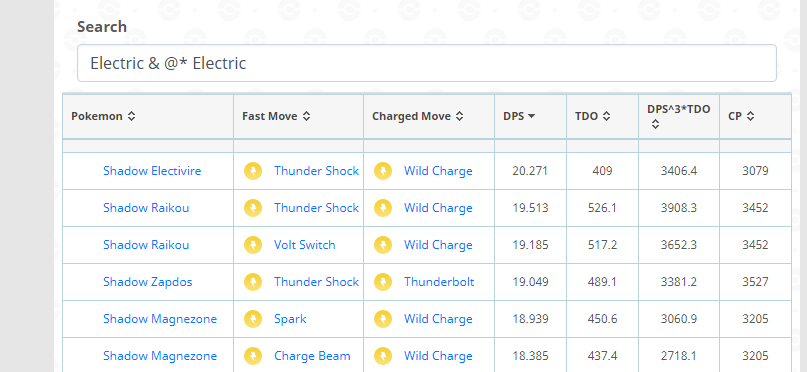Click Wild Charge icon in Charge Beam row
Image resolution: width=807 pixels, height=372 pixels.
click(383, 356)
